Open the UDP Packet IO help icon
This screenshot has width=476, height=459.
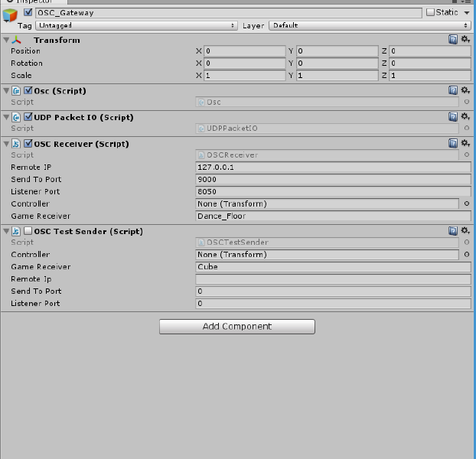click(453, 117)
